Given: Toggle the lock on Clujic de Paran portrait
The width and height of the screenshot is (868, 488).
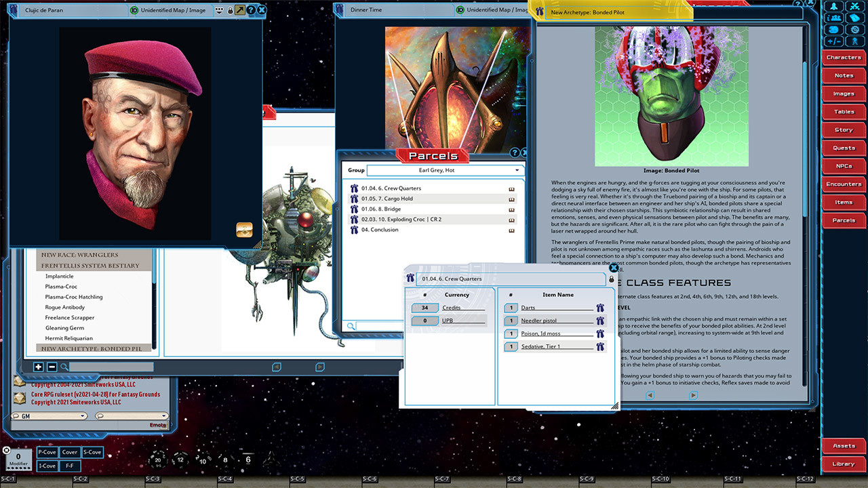Looking at the screenshot, I should tap(230, 10).
